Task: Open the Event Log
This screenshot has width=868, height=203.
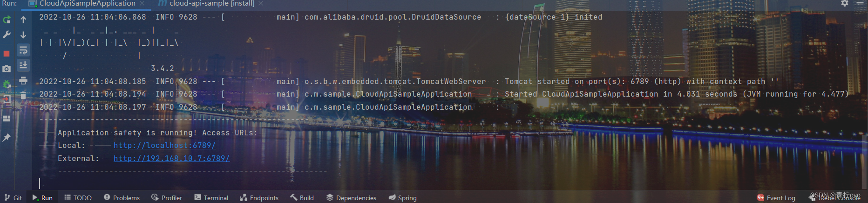Action: pyautogui.click(x=776, y=198)
